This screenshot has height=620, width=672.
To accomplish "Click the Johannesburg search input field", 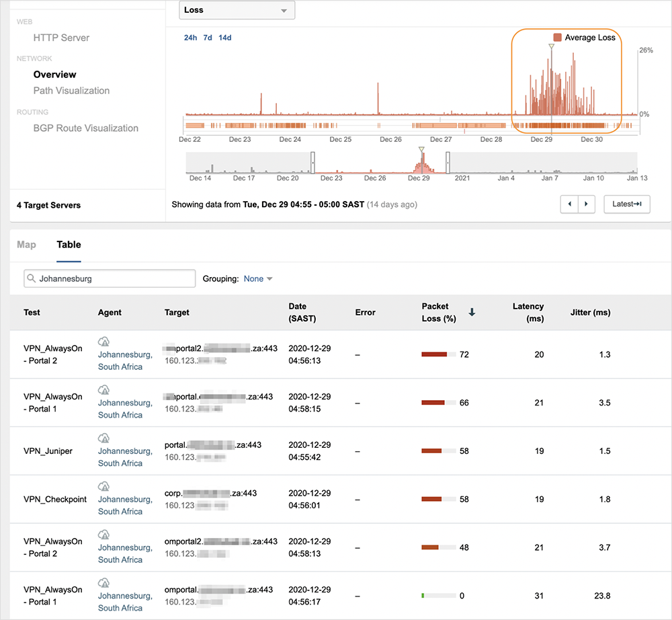I will point(110,278).
